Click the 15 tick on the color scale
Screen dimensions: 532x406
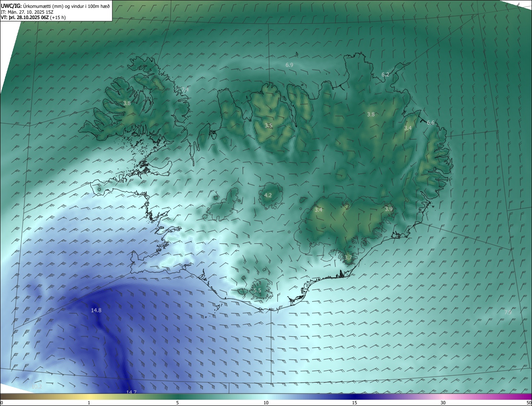point(355,403)
